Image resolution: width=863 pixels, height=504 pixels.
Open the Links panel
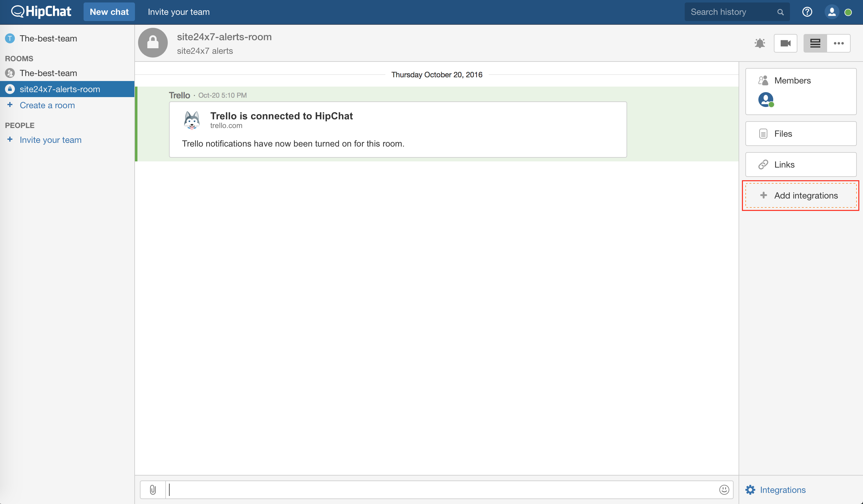point(801,164)
